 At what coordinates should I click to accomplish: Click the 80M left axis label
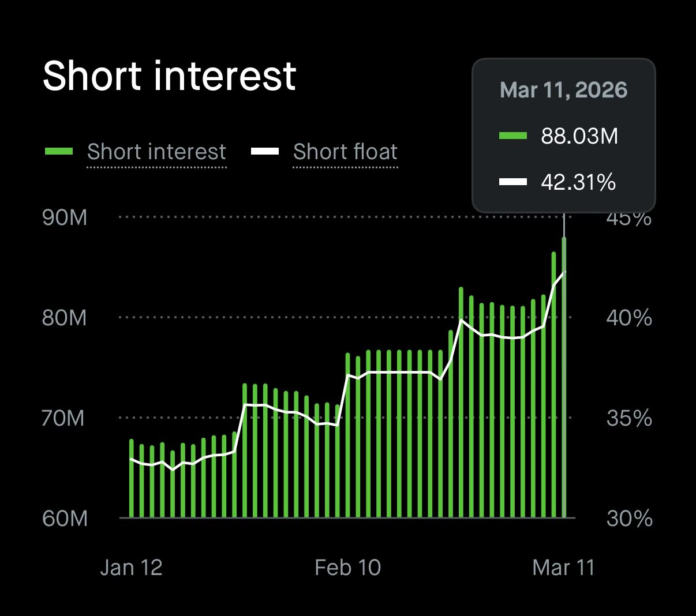click(x=65, y=318)
